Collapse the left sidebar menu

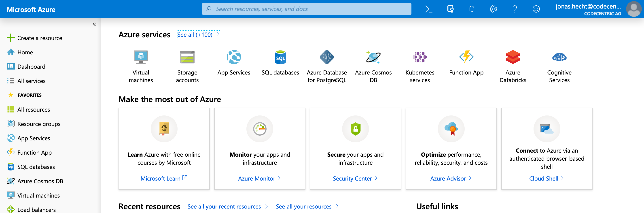click(94, 24)
